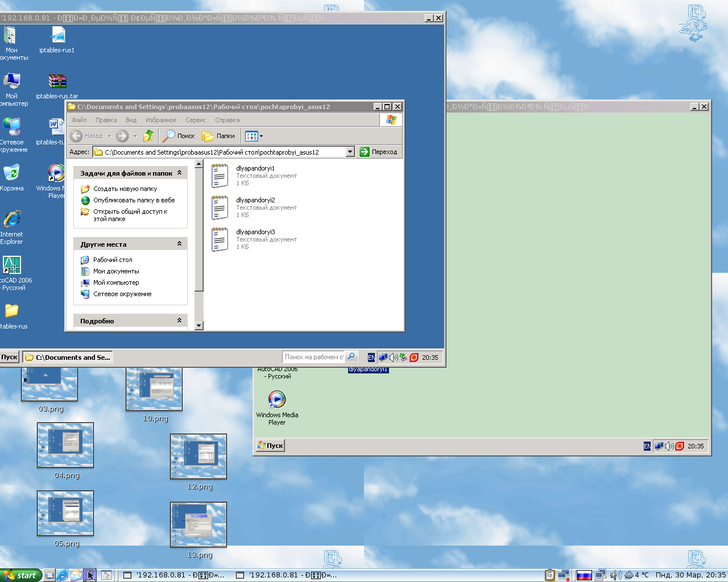The width and height of the screenshot is (728, 582).
Task: Click the 'Поиск на рабочем столе' search field
Action: pos(314,357)
